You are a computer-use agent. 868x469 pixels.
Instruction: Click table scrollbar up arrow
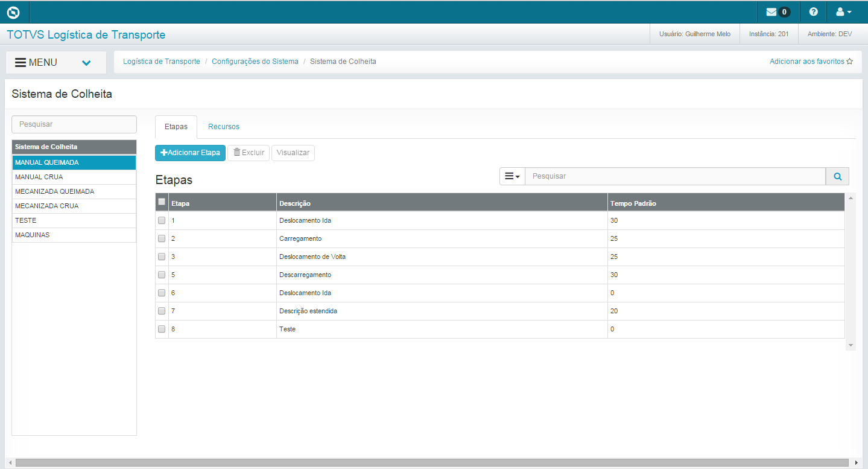point(851,198)
